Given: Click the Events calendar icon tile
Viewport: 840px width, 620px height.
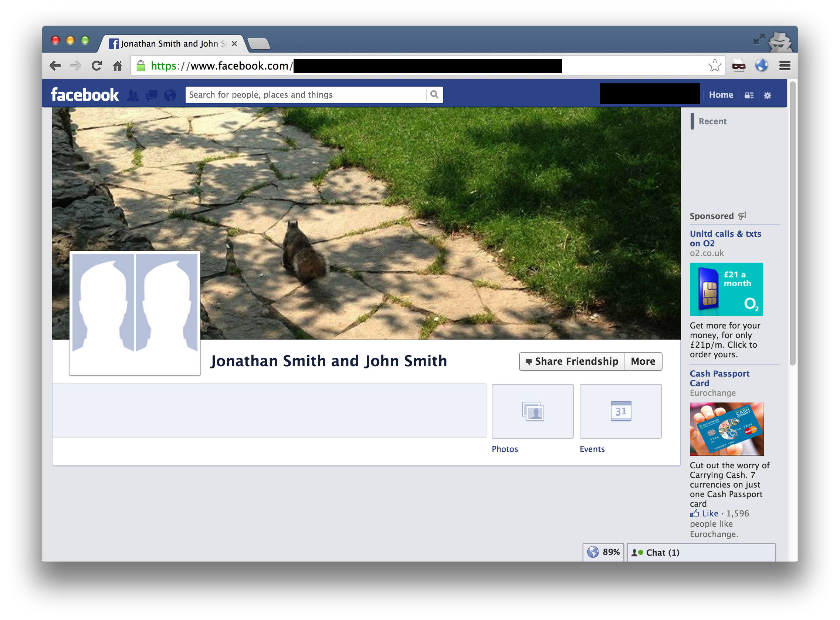Looking at the screenshot, I should 621,411.
